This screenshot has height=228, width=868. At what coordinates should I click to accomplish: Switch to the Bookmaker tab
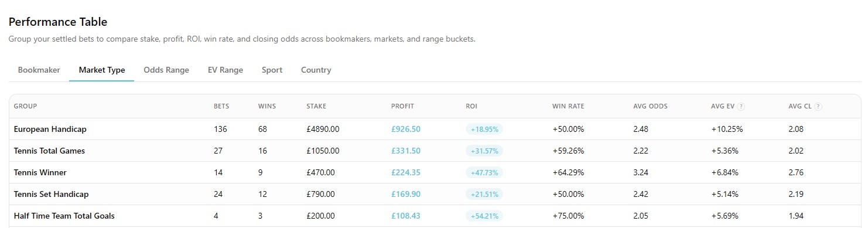(x=39, y=70)
